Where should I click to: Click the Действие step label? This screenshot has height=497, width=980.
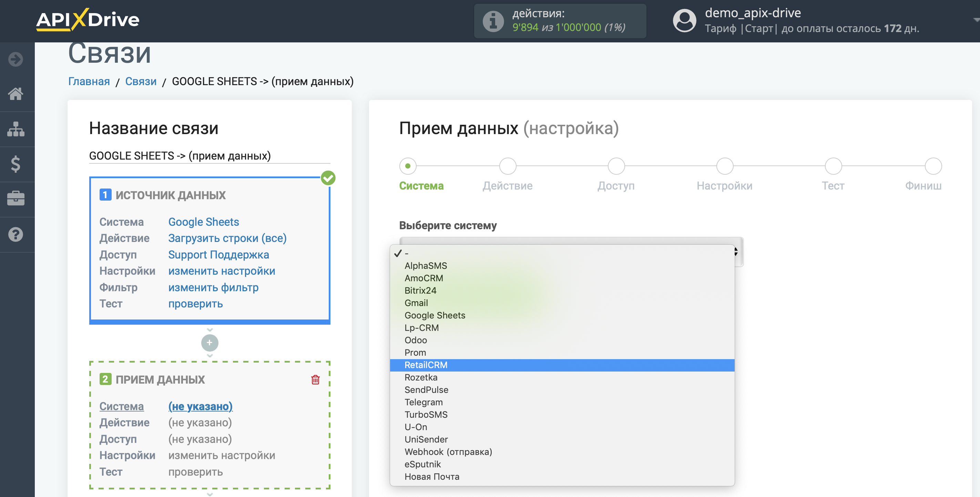coord(508,186)
